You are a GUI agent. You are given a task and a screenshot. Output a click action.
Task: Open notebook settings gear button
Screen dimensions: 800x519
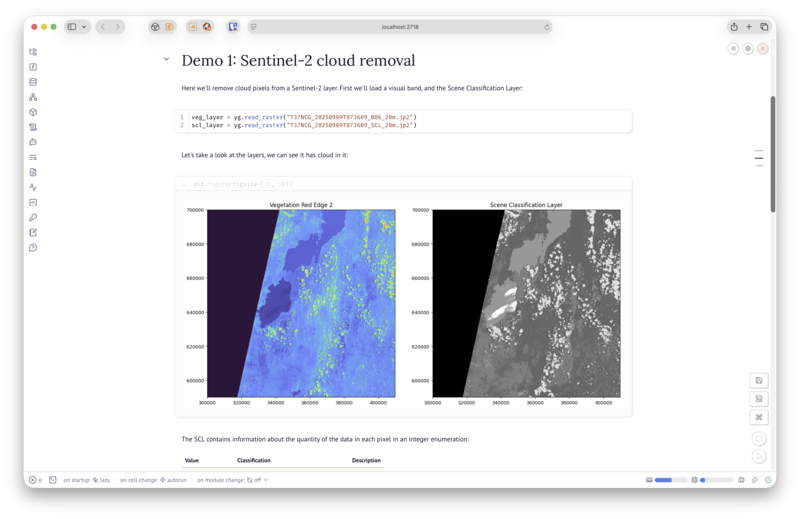click(x=747, y=48)
